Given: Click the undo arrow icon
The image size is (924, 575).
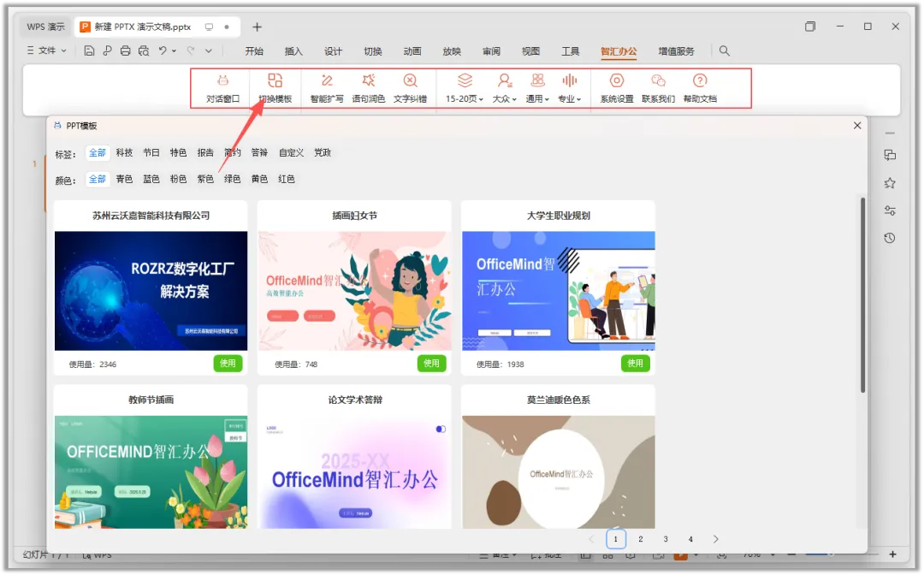Looking at the screenshot, I should coord(163,50).
